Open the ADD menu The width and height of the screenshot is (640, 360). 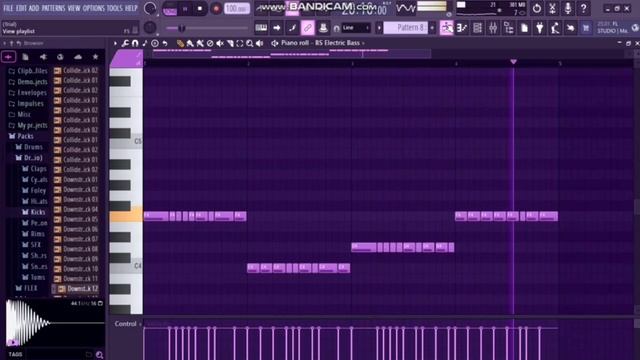pyautogui.click(x=34, y=8)
